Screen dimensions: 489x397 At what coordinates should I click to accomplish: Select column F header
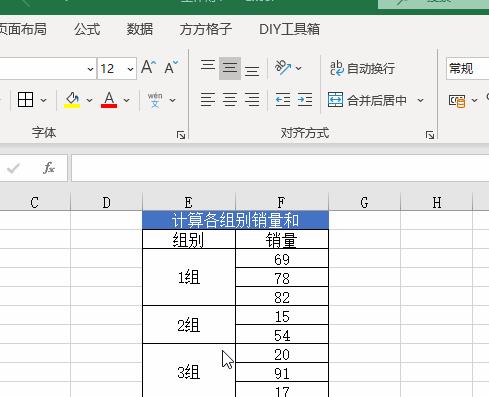(x=282, y=202)
